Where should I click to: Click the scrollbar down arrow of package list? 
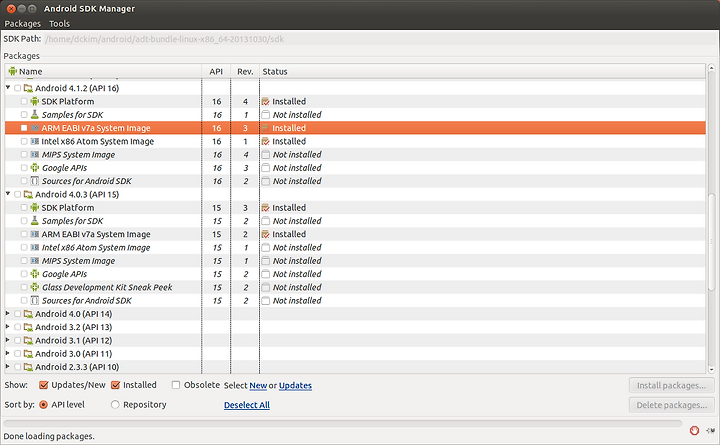point(711,369)
